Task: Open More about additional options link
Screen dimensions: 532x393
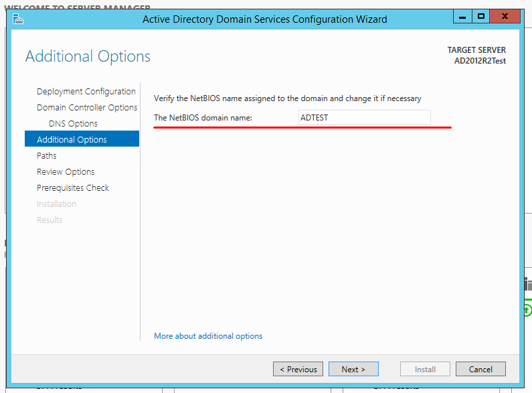Action: tap(208, 336)
